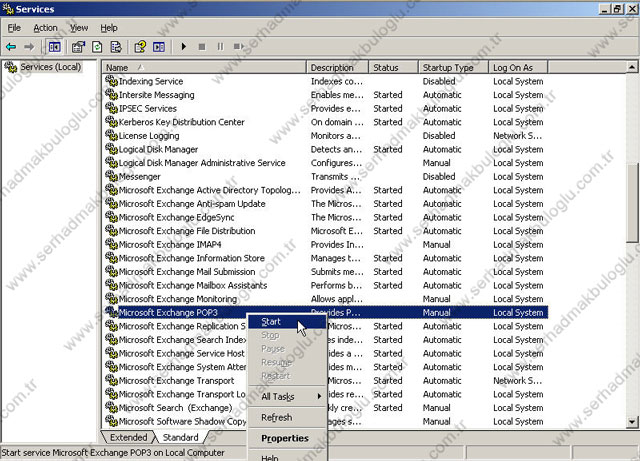Screen dimensions: 640x461
Task: Click the gear icon beside Microsoft Exchange IMAP4
Action: coord(111,244)
